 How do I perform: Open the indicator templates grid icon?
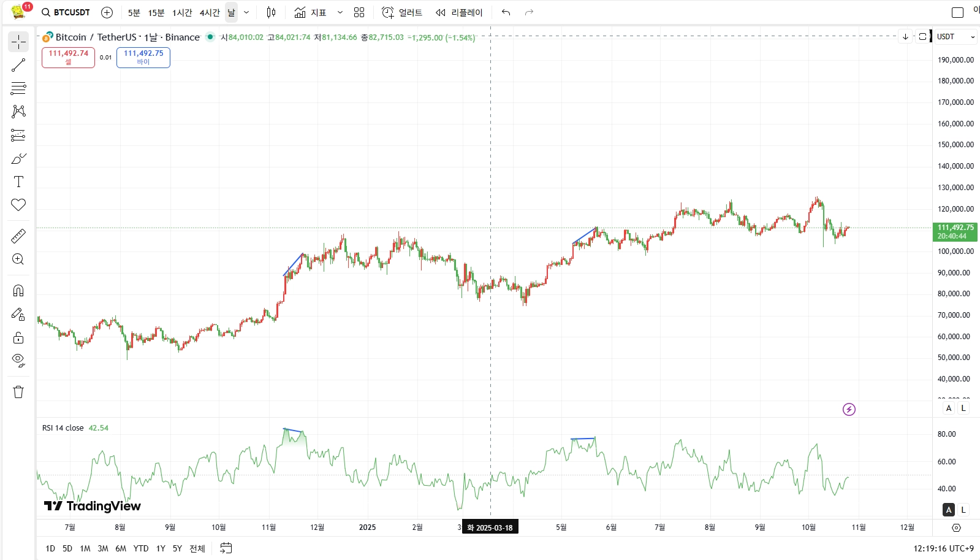click(359, 12)
